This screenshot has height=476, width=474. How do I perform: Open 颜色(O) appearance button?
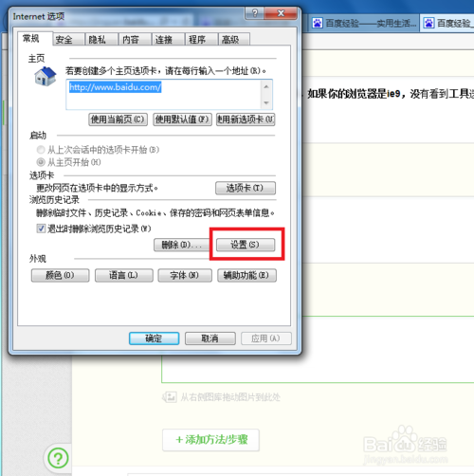(x=60, y=275)
